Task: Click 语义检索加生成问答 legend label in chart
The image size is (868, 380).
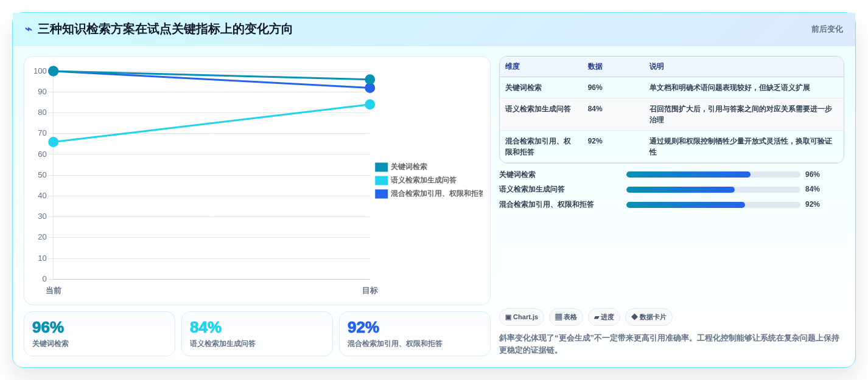Action: pos(423,181)
